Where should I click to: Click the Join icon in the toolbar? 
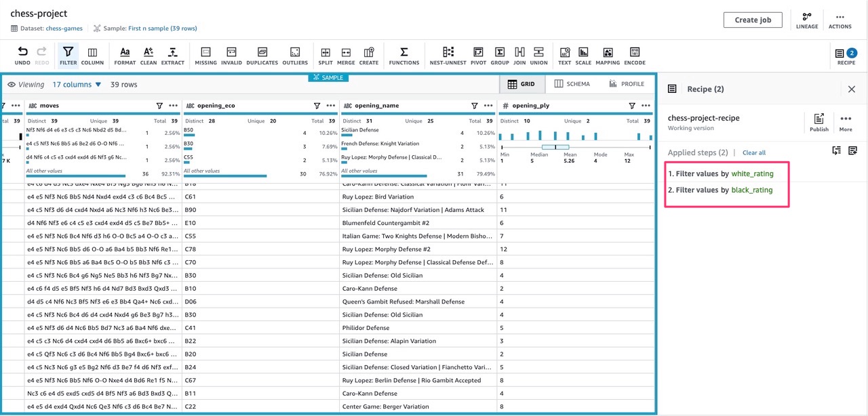519,55
